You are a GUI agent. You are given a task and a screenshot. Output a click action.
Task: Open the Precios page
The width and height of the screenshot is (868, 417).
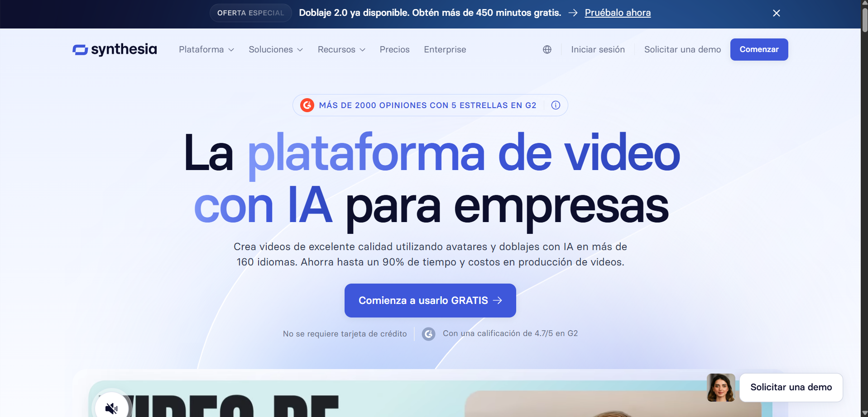[x=394, y=49]
